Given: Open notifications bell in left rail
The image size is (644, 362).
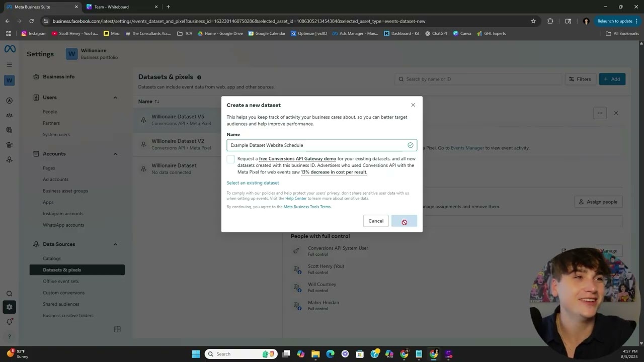Looking at the screenshot, I should (x=9, y=321).
